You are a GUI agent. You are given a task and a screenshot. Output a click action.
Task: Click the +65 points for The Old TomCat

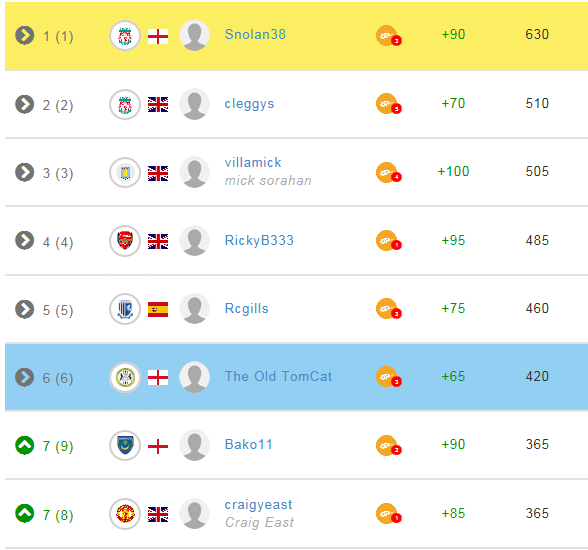(x=453, y=376)
